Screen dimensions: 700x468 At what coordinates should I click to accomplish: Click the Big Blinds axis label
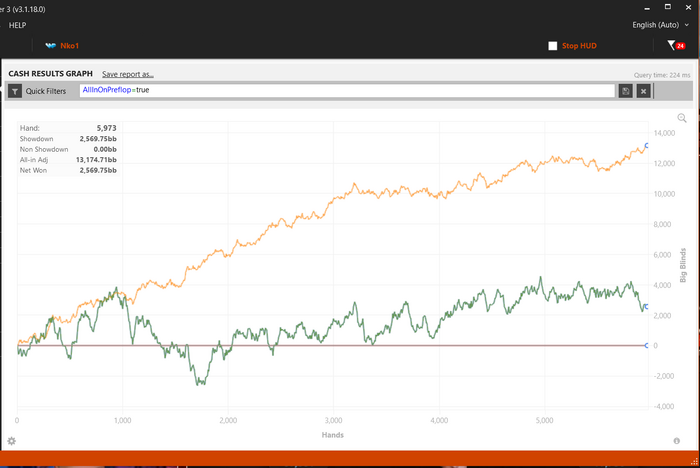pyautogui.click(x=683, y=265)
